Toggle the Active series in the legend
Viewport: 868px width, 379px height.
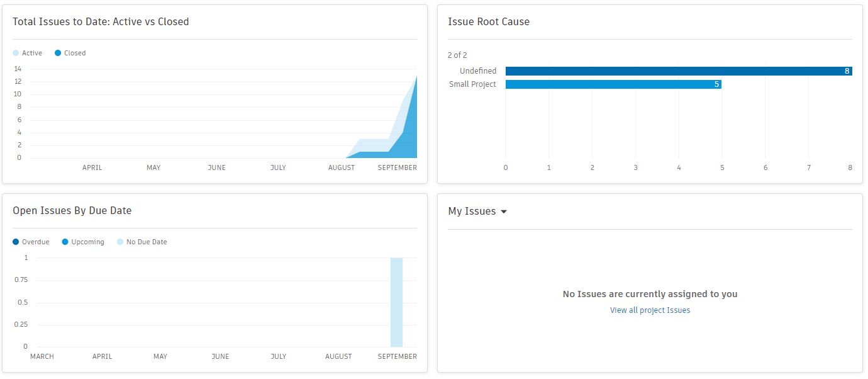(x=28, y=53)
